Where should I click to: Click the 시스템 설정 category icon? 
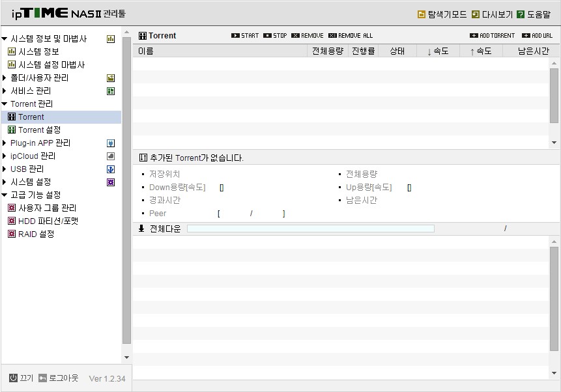pos(111,182)
